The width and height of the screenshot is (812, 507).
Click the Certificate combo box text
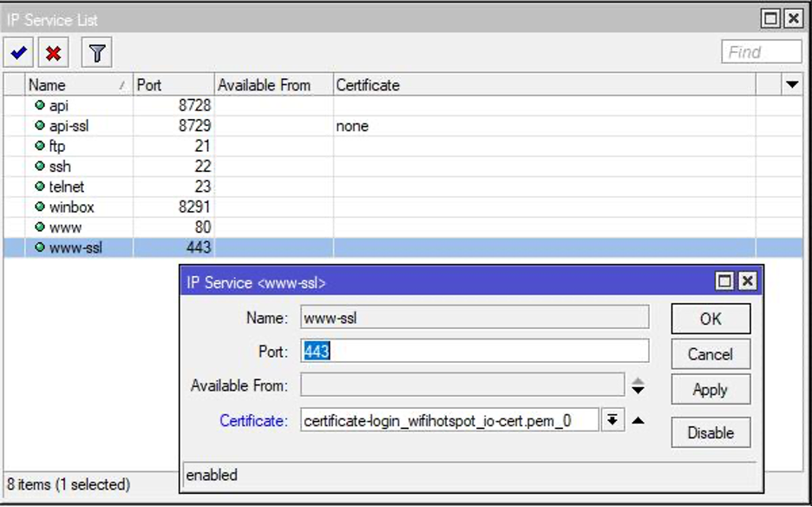tap(449, 420)
